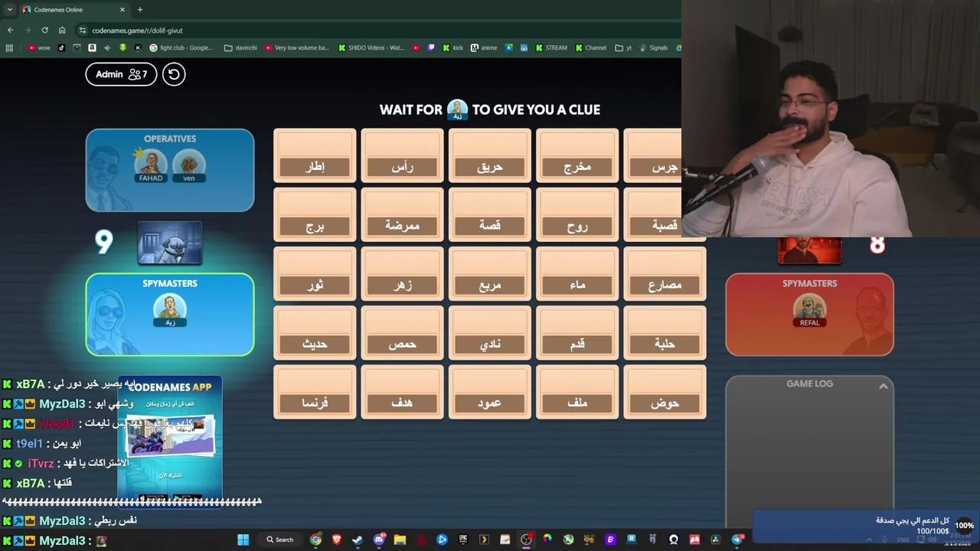Pick the word card ماء
Image resolution: width=980 pixels, height=551 pixels.
click(x=577, y=274)
